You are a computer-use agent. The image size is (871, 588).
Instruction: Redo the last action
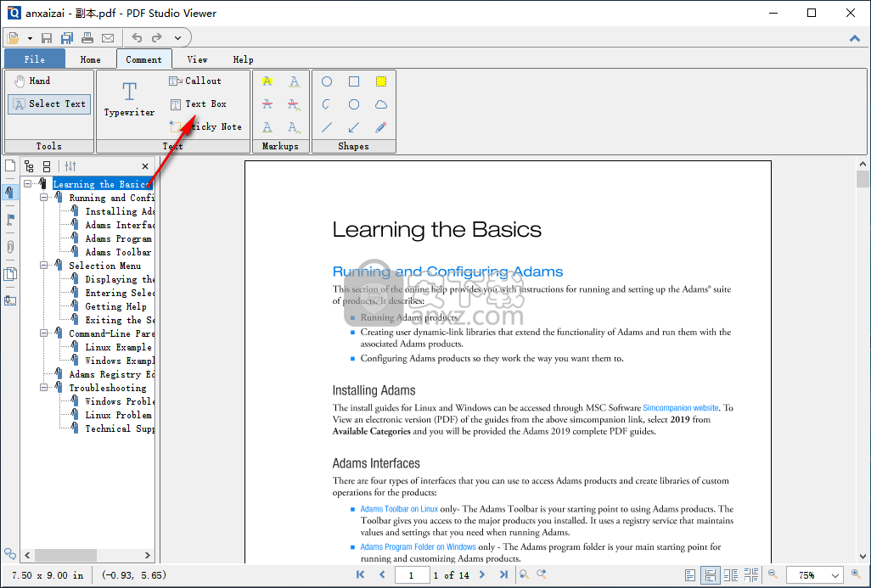(x=157, y=37)
